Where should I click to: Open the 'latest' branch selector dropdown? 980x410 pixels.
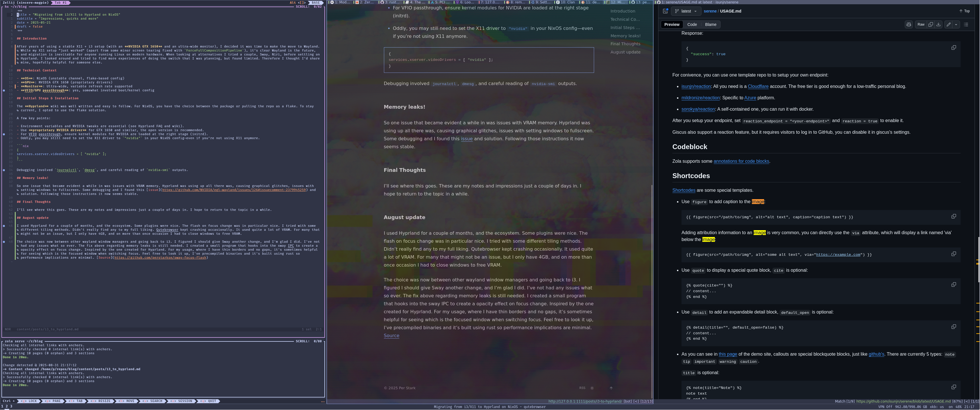[686, 11]
